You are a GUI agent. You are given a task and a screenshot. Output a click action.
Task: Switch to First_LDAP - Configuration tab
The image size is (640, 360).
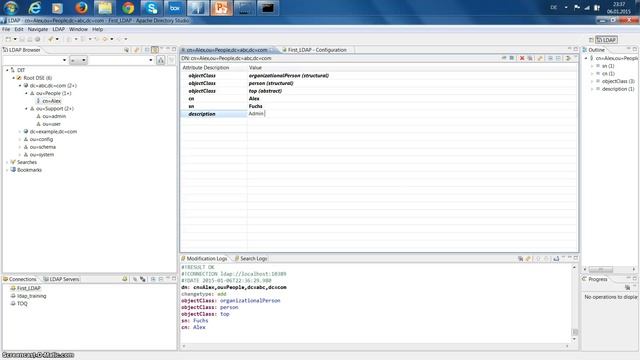(x=317, y=50)
